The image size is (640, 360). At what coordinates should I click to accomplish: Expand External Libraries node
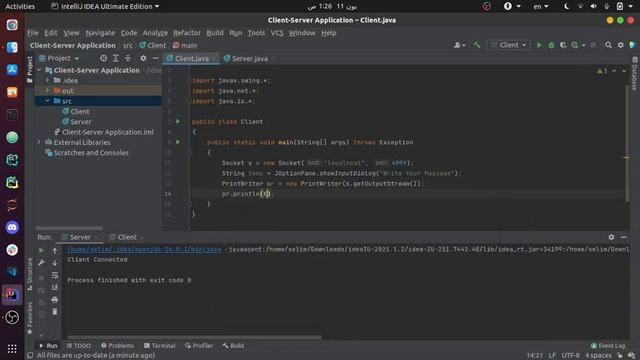(39, 142)
